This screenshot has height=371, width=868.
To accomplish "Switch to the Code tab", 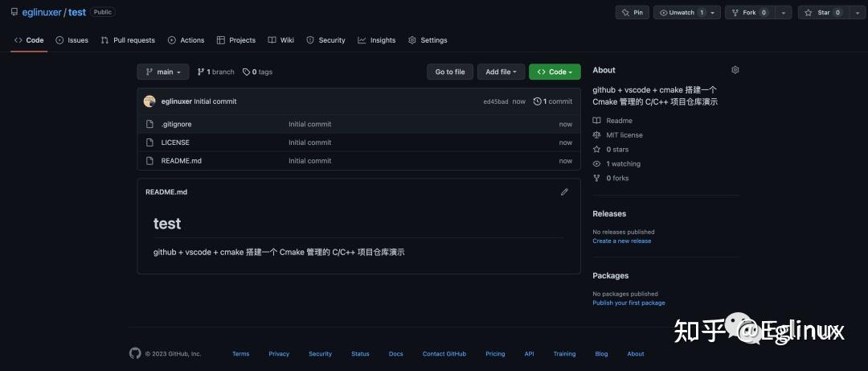I will click(29, 40).
